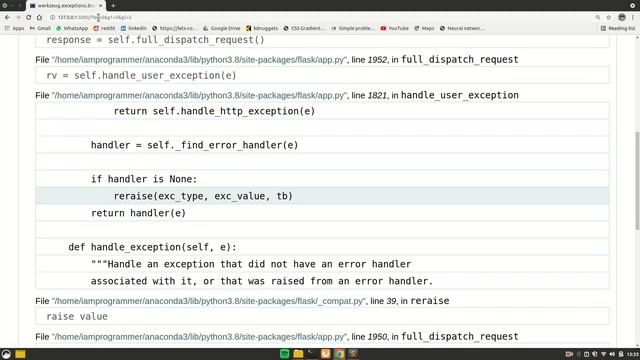
Task: Open the terminal from the taskbar
Action: coord(312,354)
